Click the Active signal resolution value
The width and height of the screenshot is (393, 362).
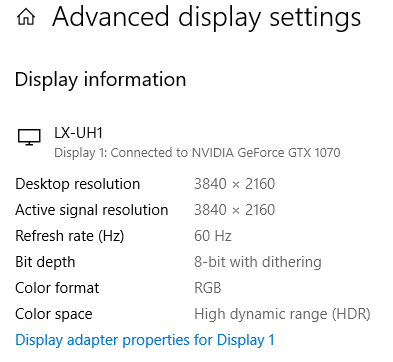coord(235,210)
